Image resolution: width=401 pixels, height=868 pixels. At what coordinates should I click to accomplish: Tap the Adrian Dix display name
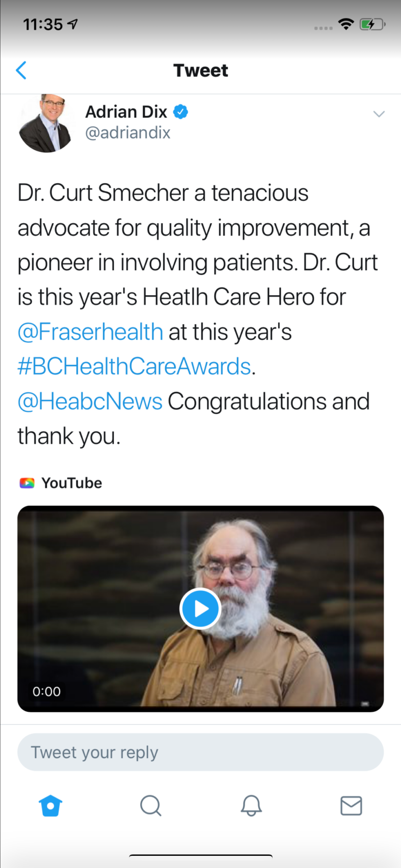126,112
